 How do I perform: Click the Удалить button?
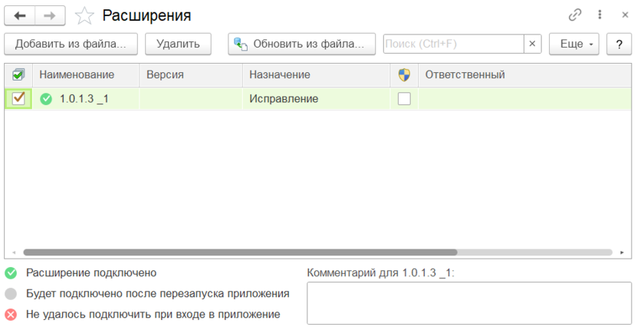(178, 44)
